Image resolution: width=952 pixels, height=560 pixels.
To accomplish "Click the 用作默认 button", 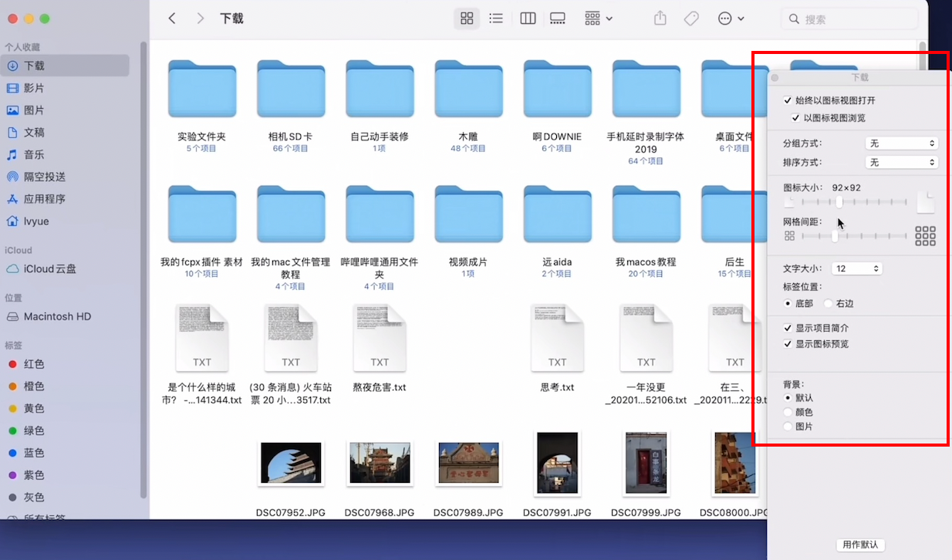I will 860,545.
